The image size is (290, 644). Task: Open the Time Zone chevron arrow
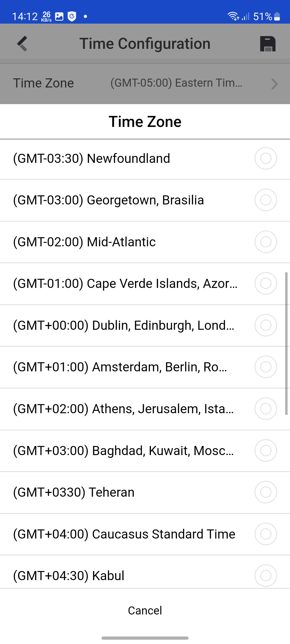click(274, 84)
